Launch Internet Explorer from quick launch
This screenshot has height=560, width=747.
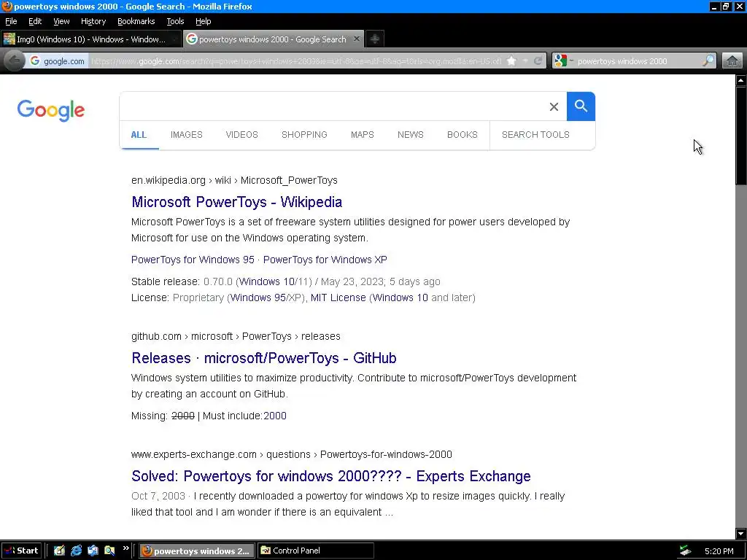click(76, 551)
